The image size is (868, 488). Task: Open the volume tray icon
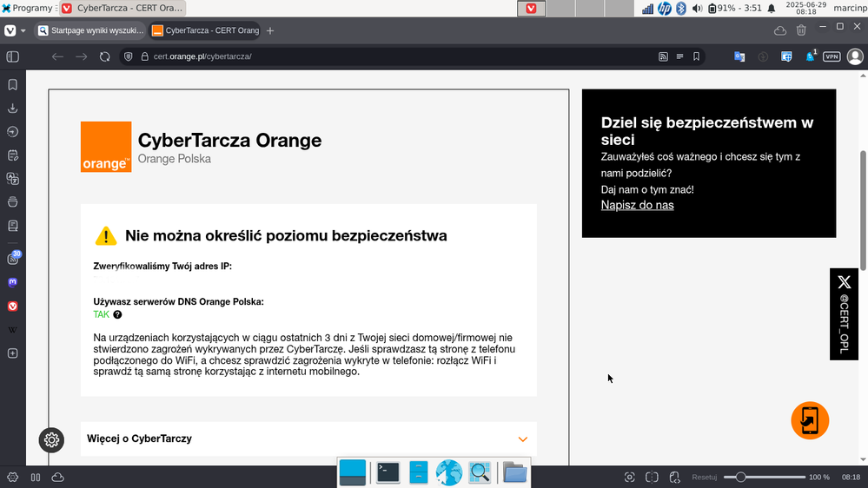tap(697, 9)
